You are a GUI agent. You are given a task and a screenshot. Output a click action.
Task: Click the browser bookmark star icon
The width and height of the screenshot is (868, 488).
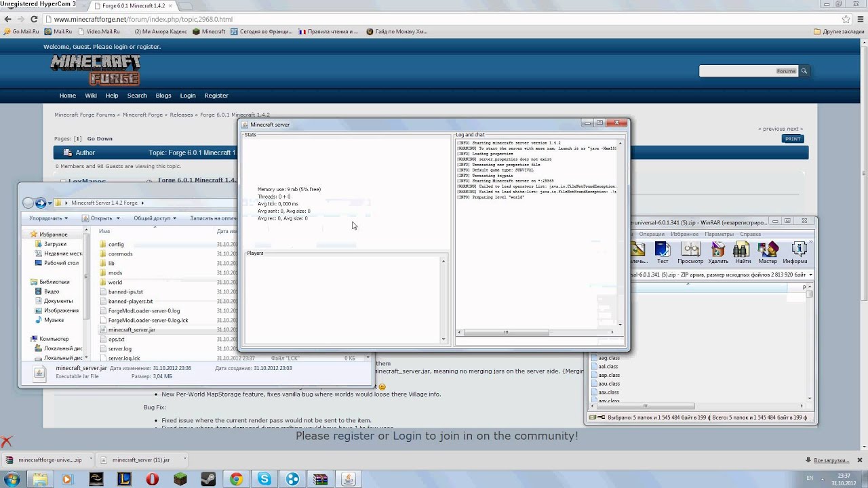pos(846,20)
